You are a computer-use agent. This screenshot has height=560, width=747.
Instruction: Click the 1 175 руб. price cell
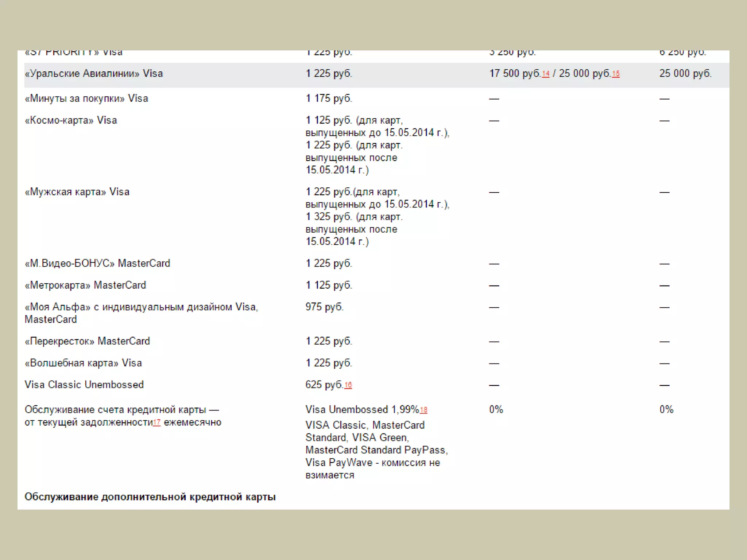point(329,98)
